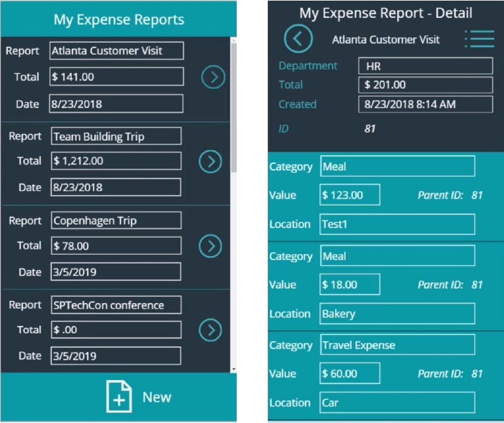Click Team Building Trip date field
This screenshot has width=504, height=423.
pyautogui.click(x=116, y=187)
